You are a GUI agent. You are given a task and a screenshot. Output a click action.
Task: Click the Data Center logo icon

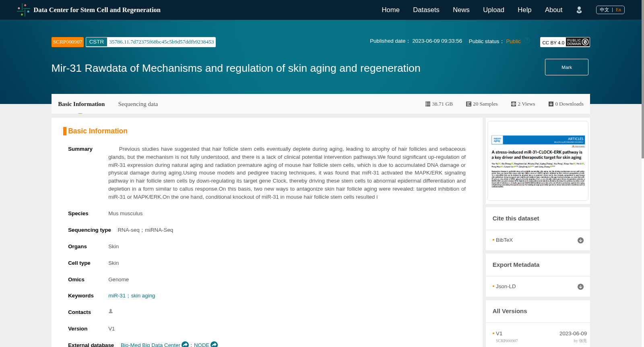[23, 10]
